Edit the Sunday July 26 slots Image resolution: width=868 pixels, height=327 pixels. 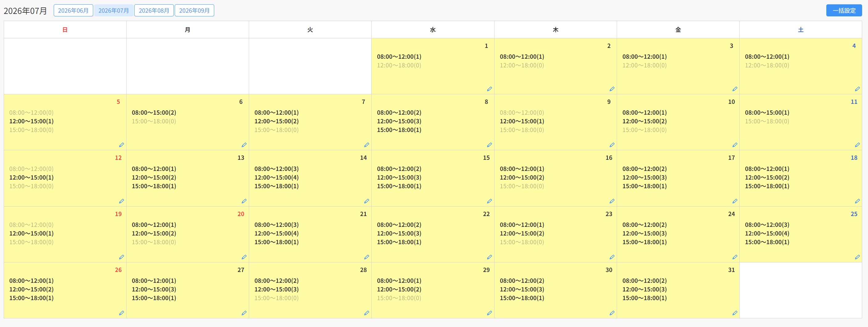(122, 313)
